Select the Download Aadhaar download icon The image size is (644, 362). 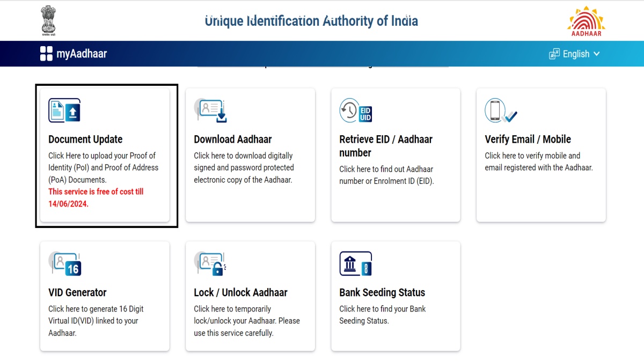tap(209, 110)
